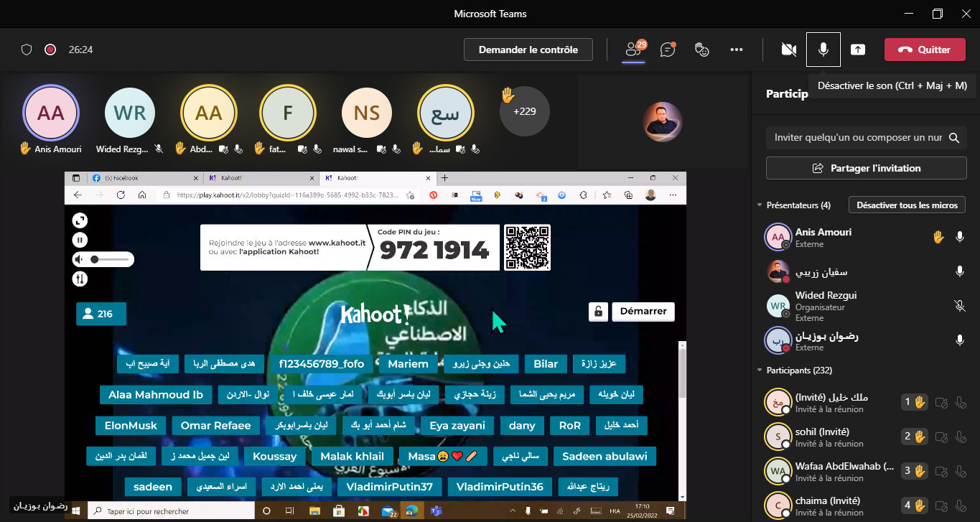
Task: Open the meeting chat icon
Action: [x=668, y=50]
